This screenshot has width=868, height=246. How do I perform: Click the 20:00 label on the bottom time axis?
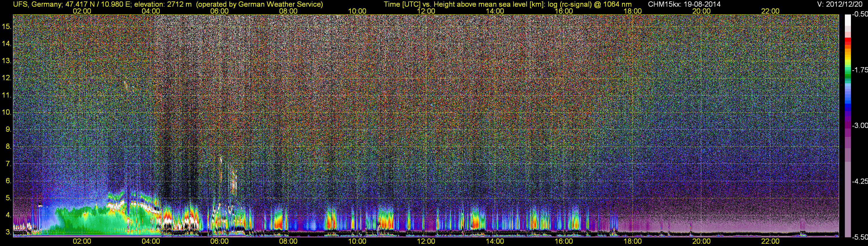point(702,241)
